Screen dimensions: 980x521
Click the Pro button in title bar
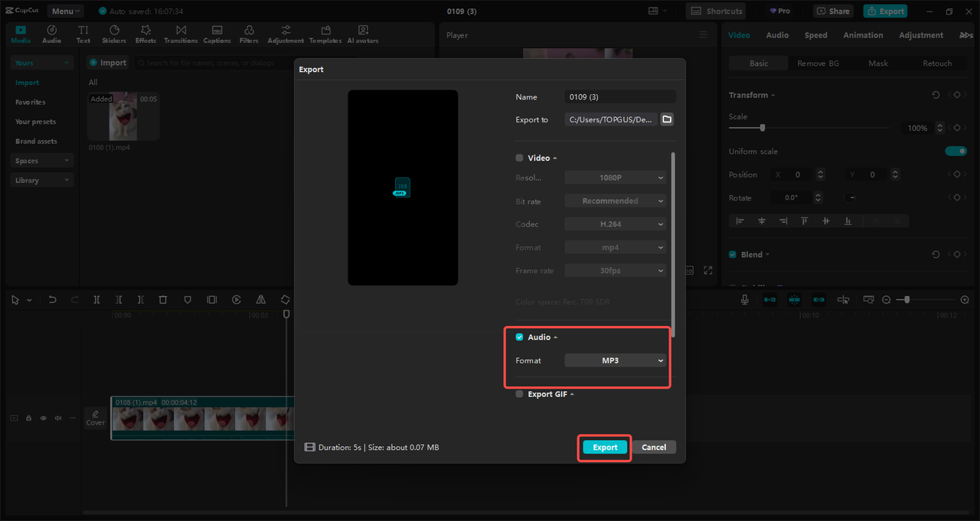(x=779, y=11)
